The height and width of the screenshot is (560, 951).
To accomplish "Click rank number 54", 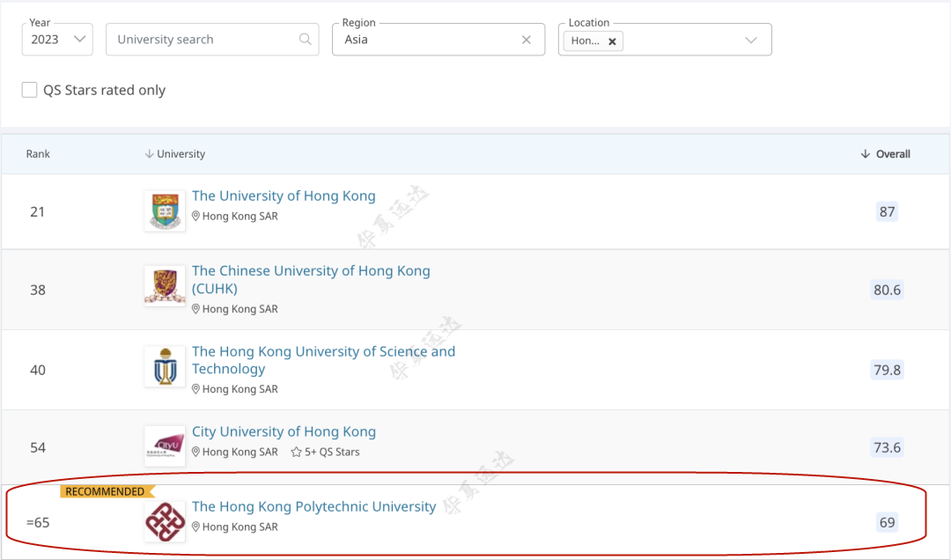I will 38,448.
